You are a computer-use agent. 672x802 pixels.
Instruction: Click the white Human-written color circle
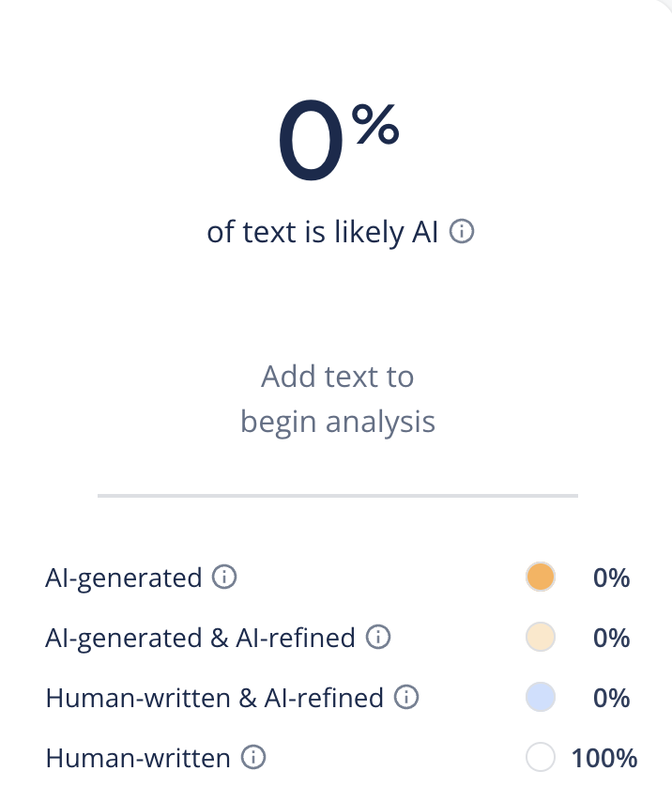(x=541, y=757)
